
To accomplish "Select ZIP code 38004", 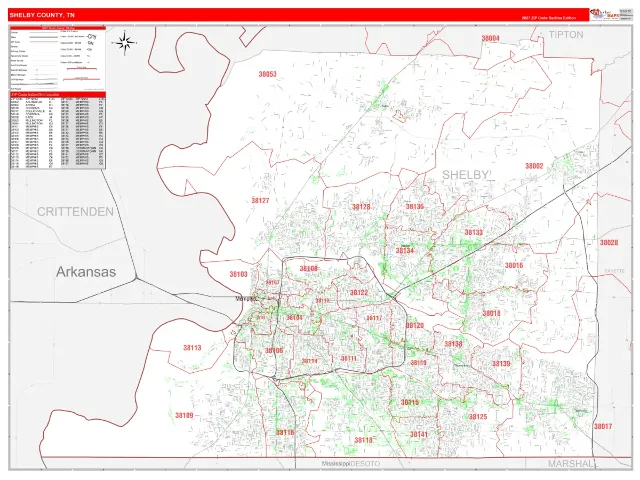I will pos(490,38).
